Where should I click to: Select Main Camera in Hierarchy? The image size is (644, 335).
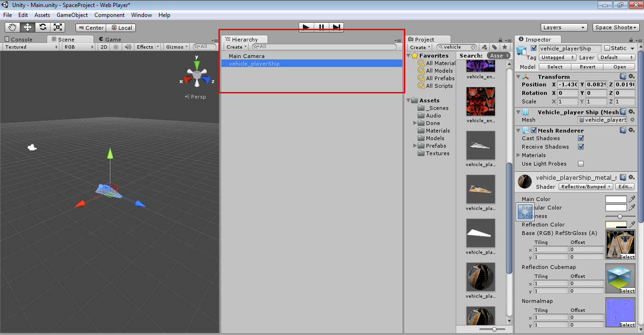point(312,56)
